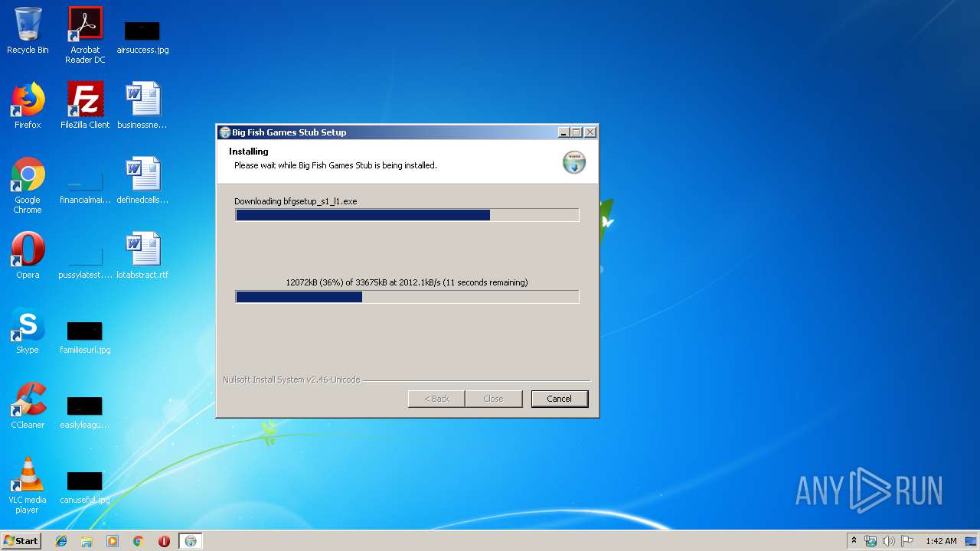This screenshot has width=980, height=551.
Task: Click the "Nullsoft Install System" version text
Action: pyautogui.click(x=291, y=380)
